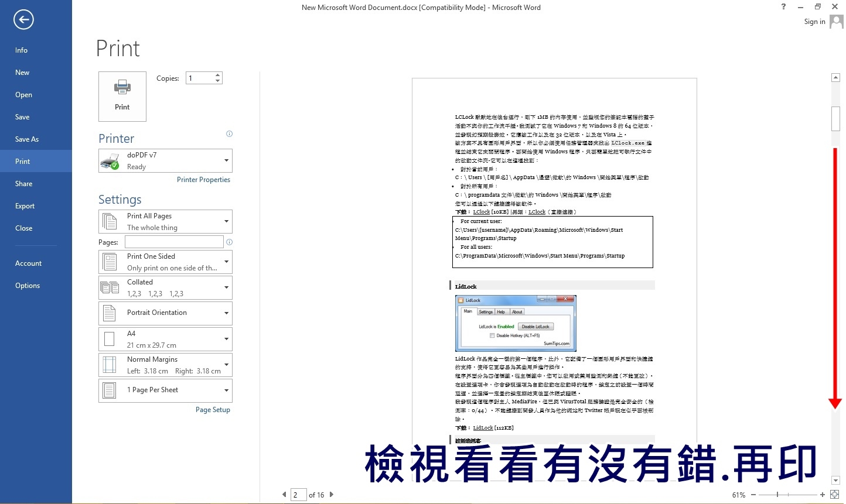Screen dimensions: 846x504
Task: Open the printer info icon beside Printer
Action: click(x=230, y=134)
